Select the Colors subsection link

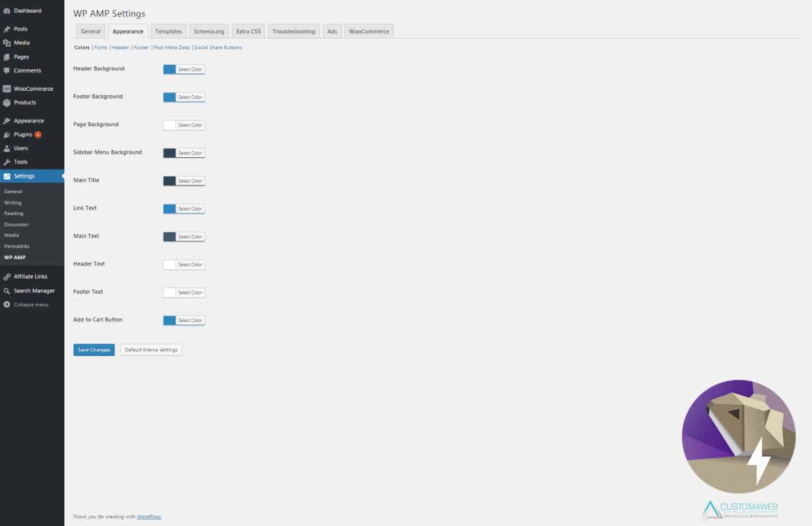(82, 47)
